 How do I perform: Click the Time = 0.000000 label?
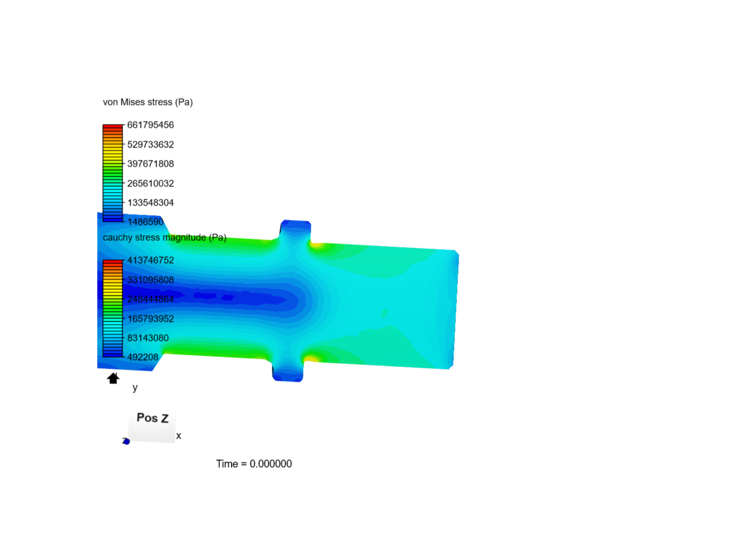pyautogui.click(x=254, y=464)
